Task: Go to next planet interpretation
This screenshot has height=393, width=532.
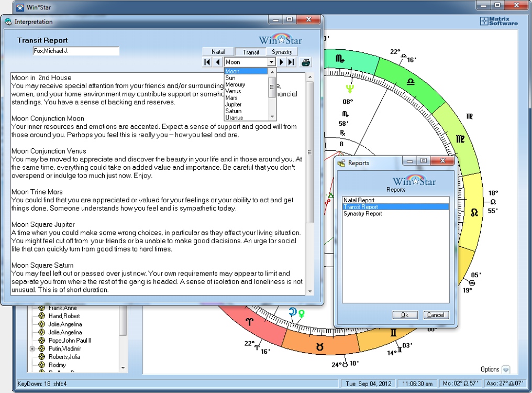Action: pos(281,62)
